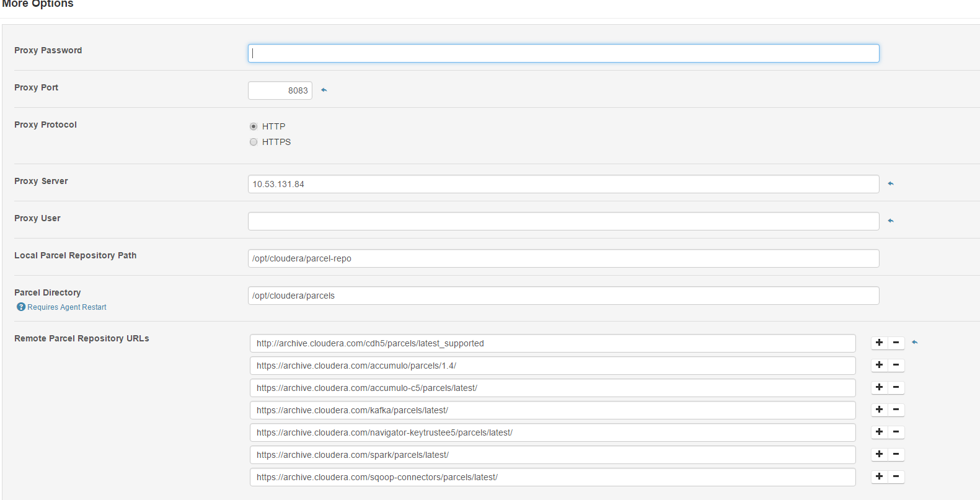Viewport: 980px width, 500px height.
Task: Edit the spark parcels URL field
Action: [x=553, y=455]
